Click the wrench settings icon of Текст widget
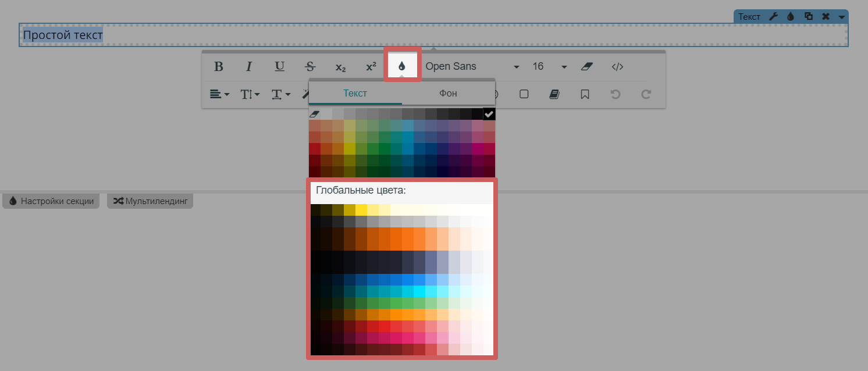This screenshot has height=371, width=868. click(x=773, y=17)
